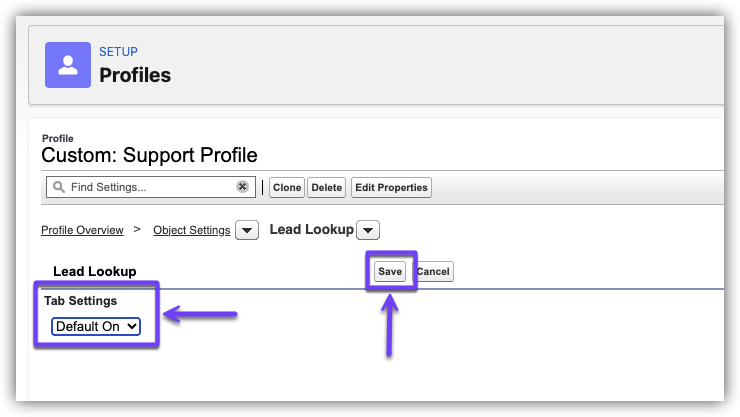Image resolution: width=740 pixels, height=417 pixels.
Task: Click the magnifier icon in Find Settings
Action: click(59, 187)
